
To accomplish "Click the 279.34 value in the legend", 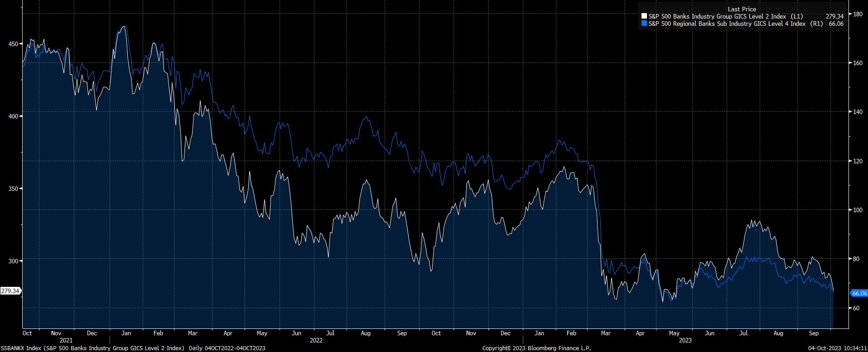I will (x=834, y=16).
